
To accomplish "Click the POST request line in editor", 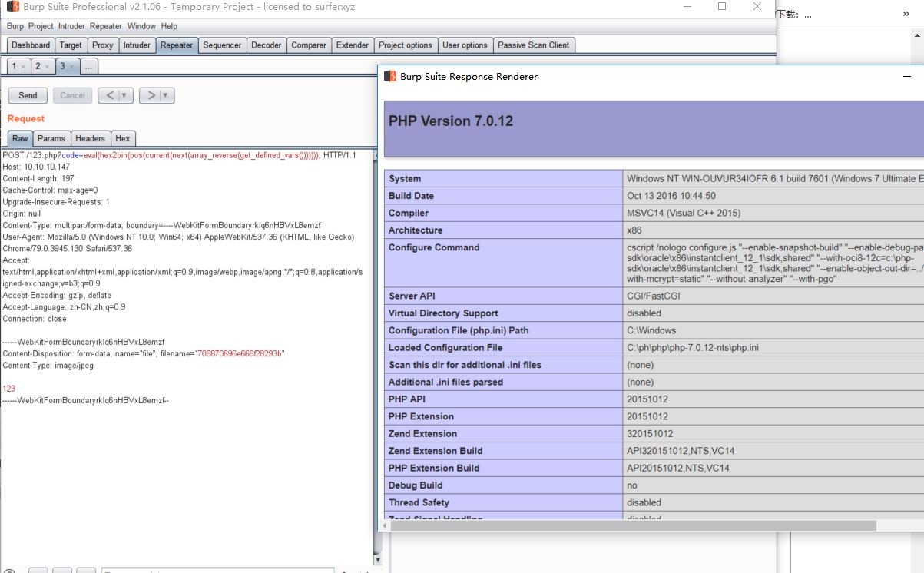I will [x=179, y=155].
